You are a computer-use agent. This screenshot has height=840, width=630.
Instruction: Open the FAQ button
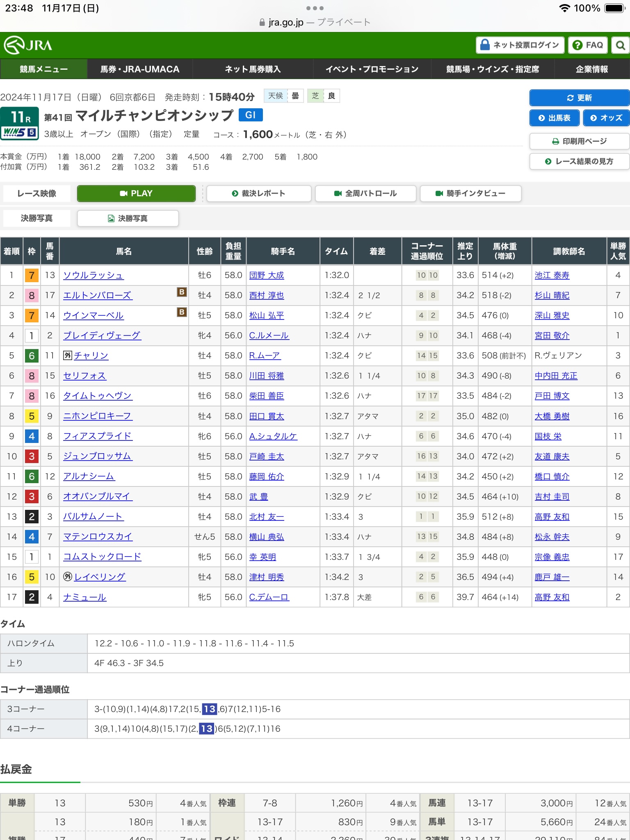click(x=588, y=45)
